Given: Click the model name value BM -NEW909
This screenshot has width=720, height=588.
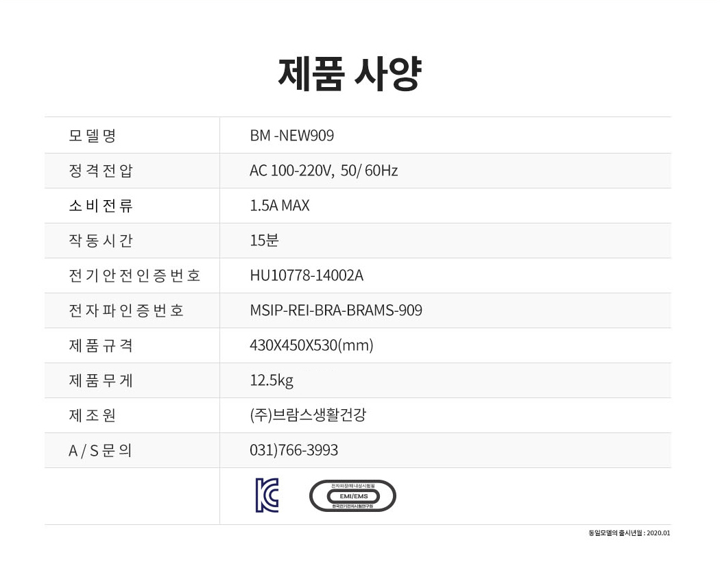Looking at the screenshot, I should pyautogui.click(x=291, y=136).
